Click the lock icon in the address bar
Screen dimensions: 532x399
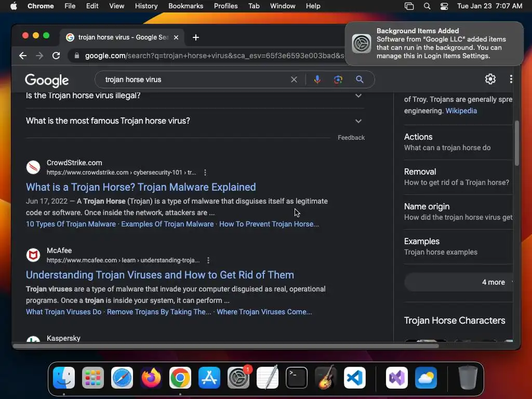tap(77, 56)
